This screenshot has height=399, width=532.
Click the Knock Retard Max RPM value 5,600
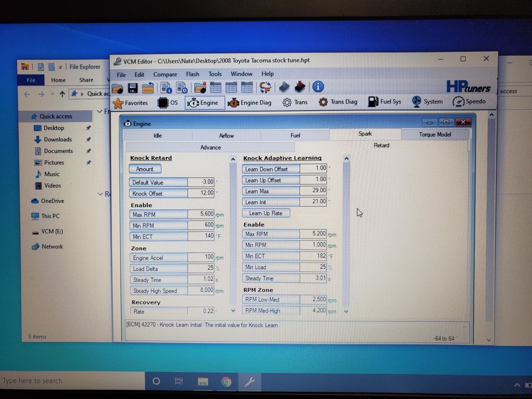point(201,214)
